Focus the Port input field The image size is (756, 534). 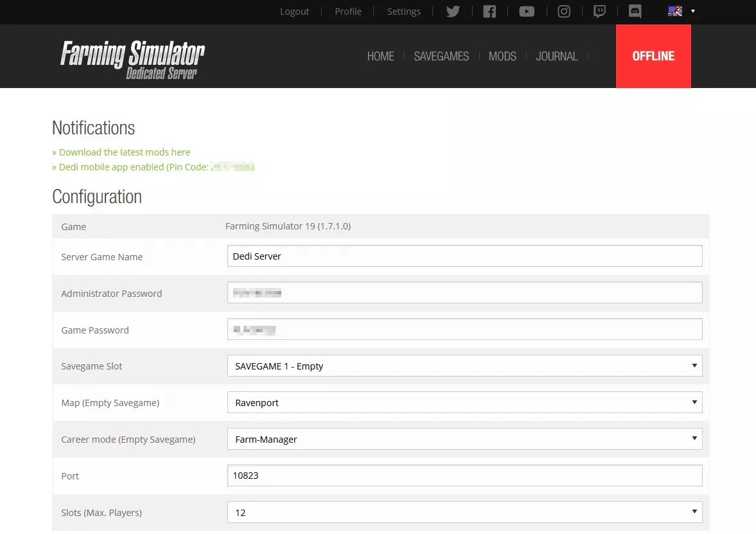[x=465, y=476]
